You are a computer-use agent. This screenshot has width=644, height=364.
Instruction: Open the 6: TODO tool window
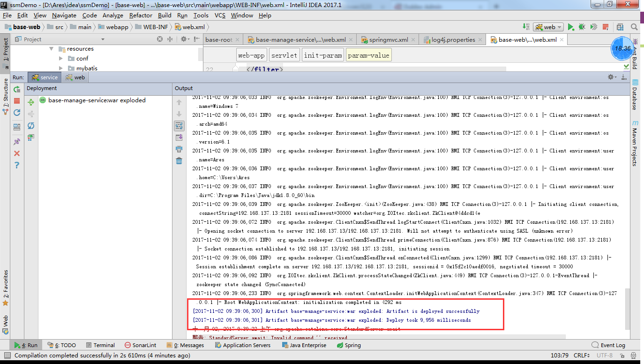(x=61, y=345)
